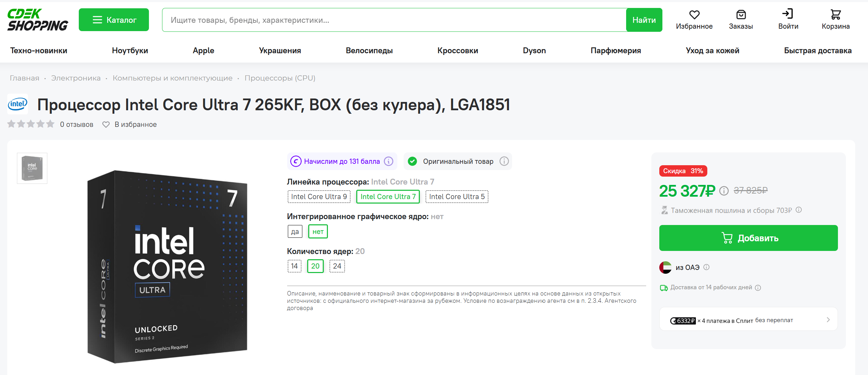
Task: Open the Украшения category
Action: coord(280,50)
